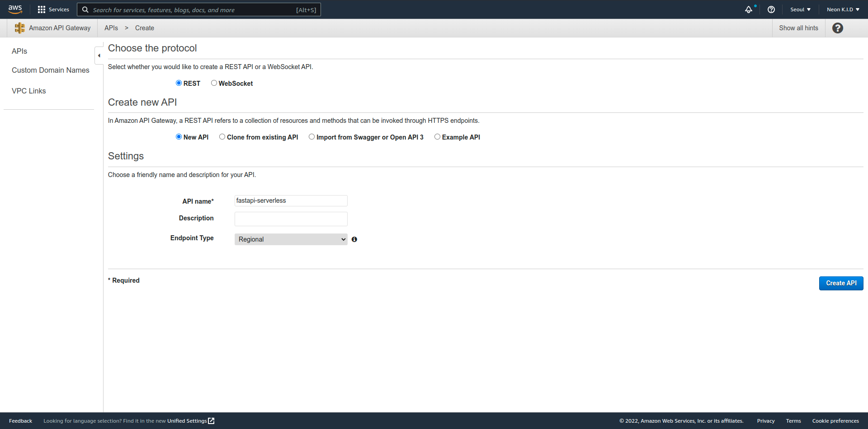
Task: Click the Unified Settings external link icon
Action: click(x=211, y=421)
